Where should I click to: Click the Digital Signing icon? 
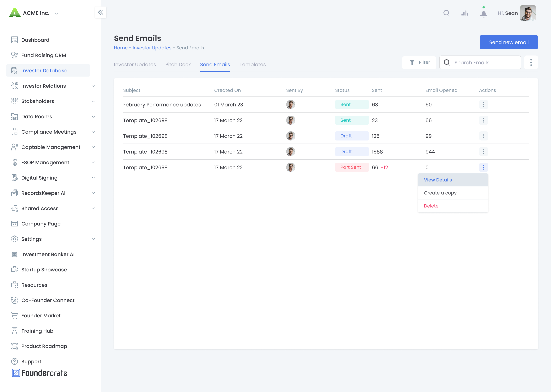point(15,178)
